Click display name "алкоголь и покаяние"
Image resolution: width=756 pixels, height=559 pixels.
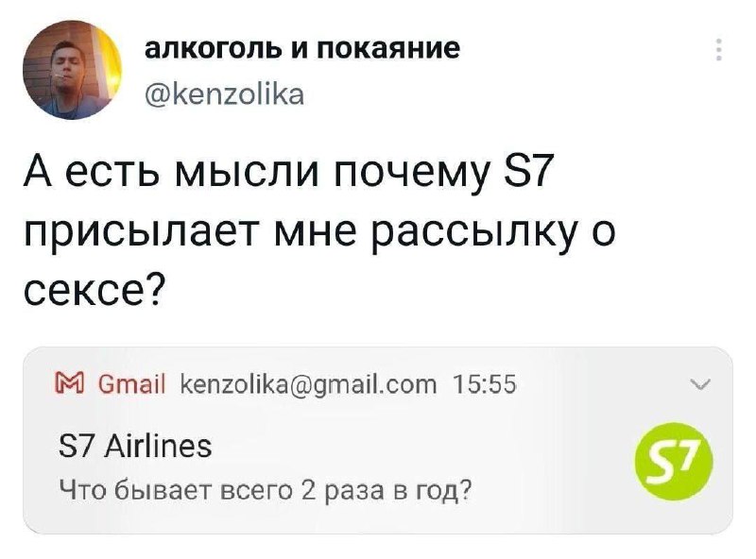(x=302, y=48)
